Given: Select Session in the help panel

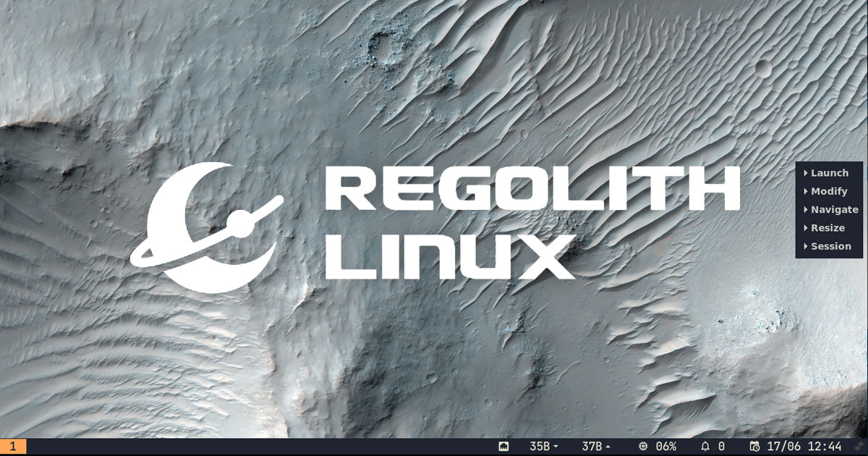Looking at the screenshot, I should [x=830, y=245].
